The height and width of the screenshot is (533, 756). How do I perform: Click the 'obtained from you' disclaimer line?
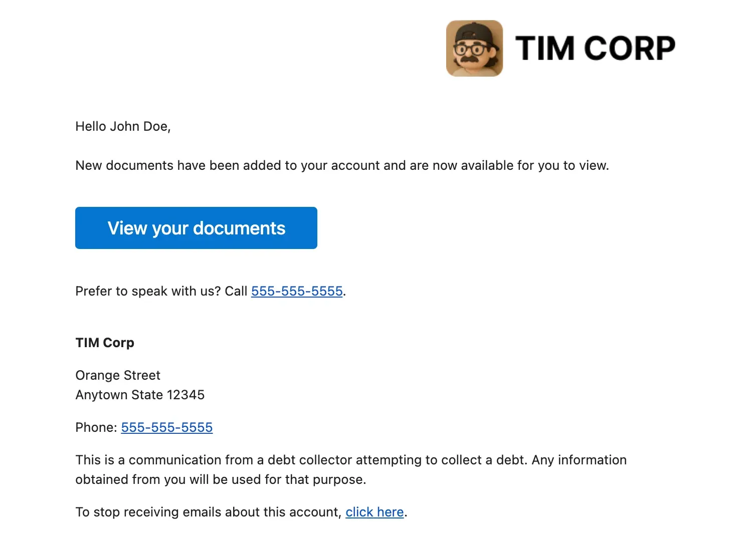pyautogui.click(x=221, y=479)
